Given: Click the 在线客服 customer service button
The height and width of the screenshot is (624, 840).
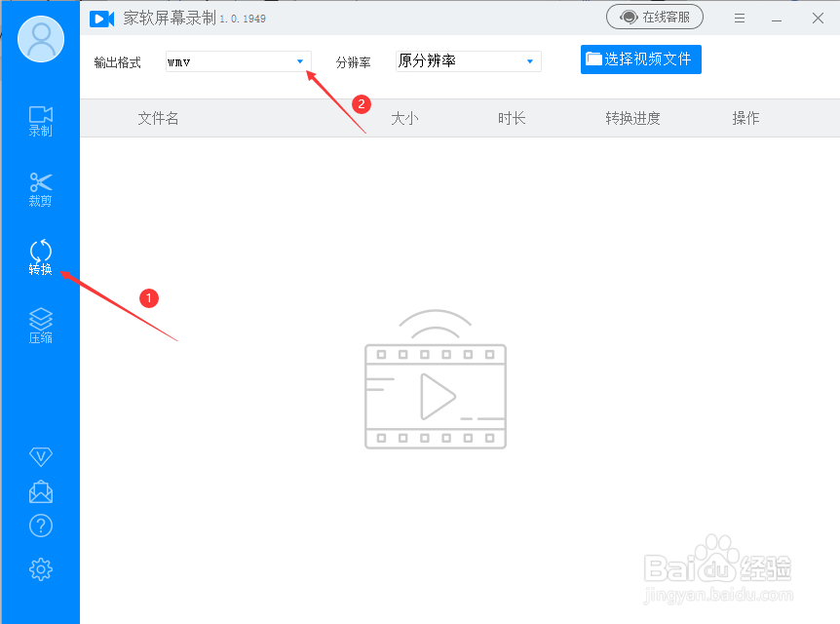Looking at the screenshot, I should click(655, 17).
